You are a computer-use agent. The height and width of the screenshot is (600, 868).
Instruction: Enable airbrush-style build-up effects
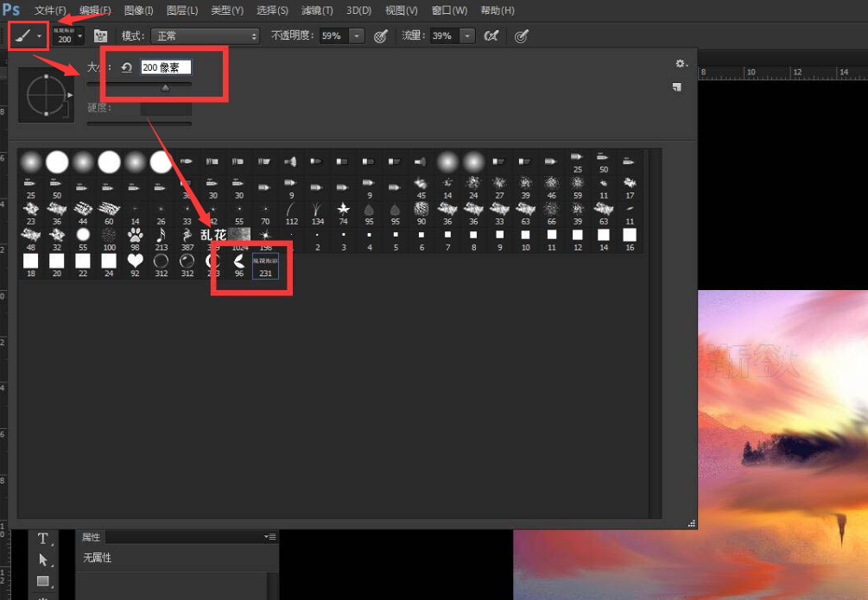(x=491, y=36)
